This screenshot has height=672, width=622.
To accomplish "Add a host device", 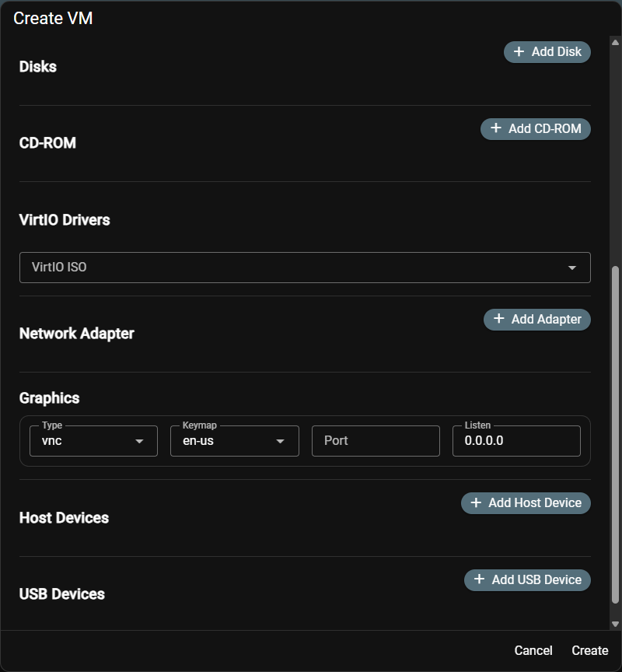I will 526,502.
